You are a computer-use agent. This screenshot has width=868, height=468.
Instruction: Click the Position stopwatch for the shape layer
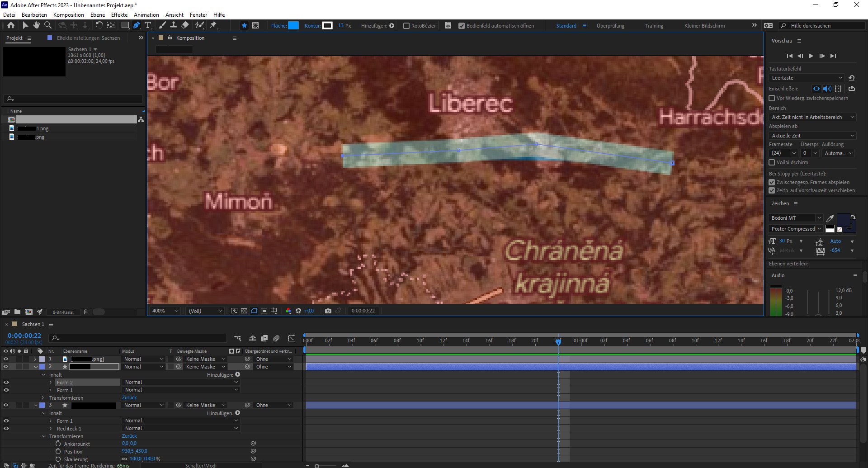point(58,451)
